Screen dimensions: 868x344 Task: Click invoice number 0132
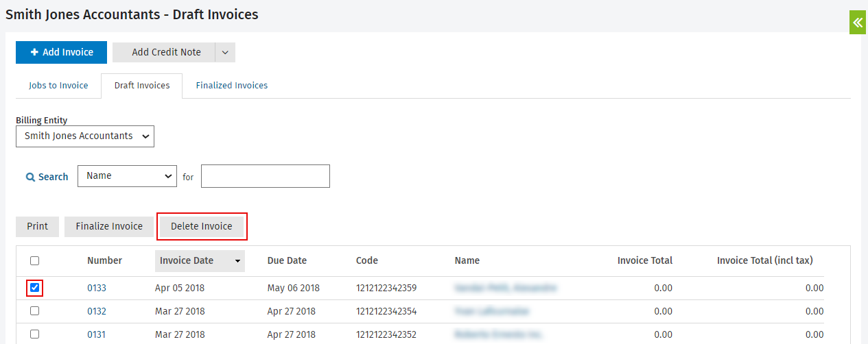pos(97,311)
